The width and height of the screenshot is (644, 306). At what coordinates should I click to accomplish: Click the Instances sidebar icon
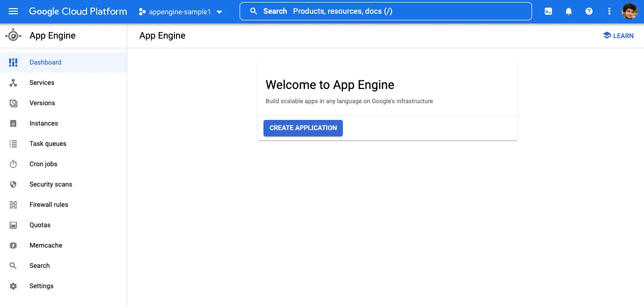click(x=13, y=123)
